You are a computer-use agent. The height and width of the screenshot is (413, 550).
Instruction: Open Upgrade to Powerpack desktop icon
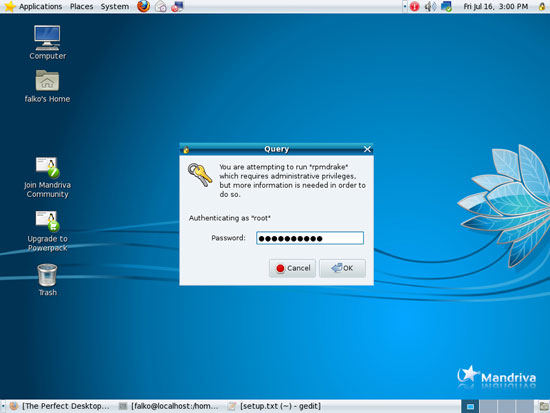(47, 231)
